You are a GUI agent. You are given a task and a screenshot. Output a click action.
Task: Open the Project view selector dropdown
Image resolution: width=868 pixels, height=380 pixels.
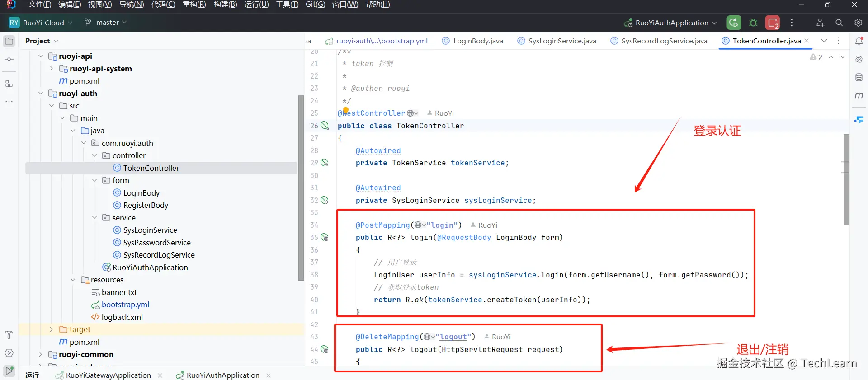[42, 41]
